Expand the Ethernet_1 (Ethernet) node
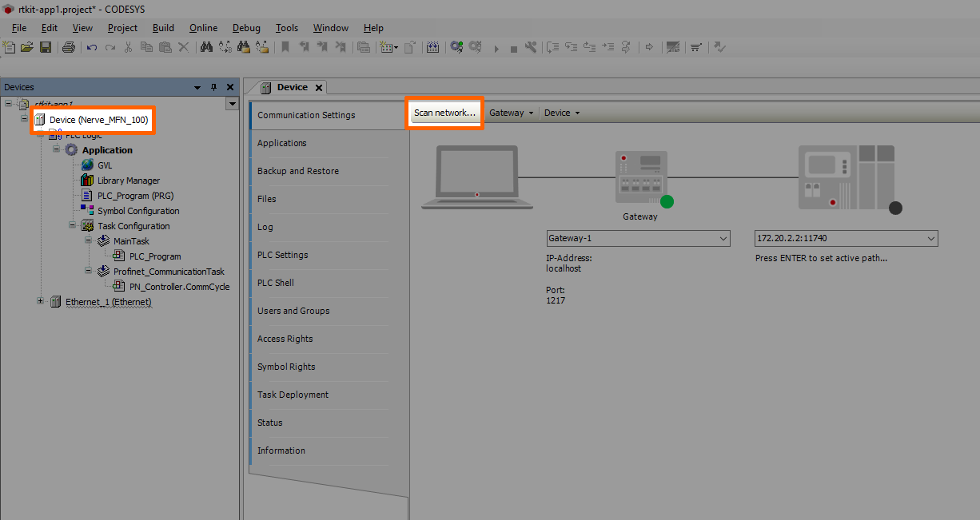Screen dimensions: 980x520 click(41, 302)
